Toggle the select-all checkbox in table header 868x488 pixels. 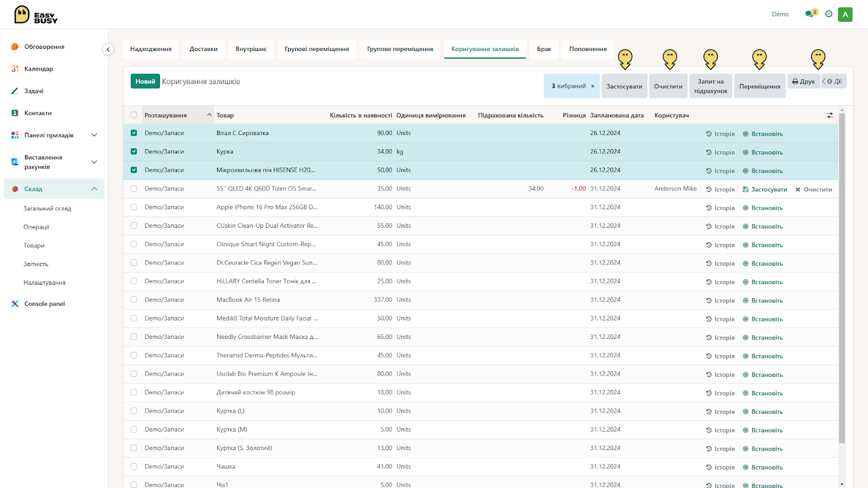134,115
